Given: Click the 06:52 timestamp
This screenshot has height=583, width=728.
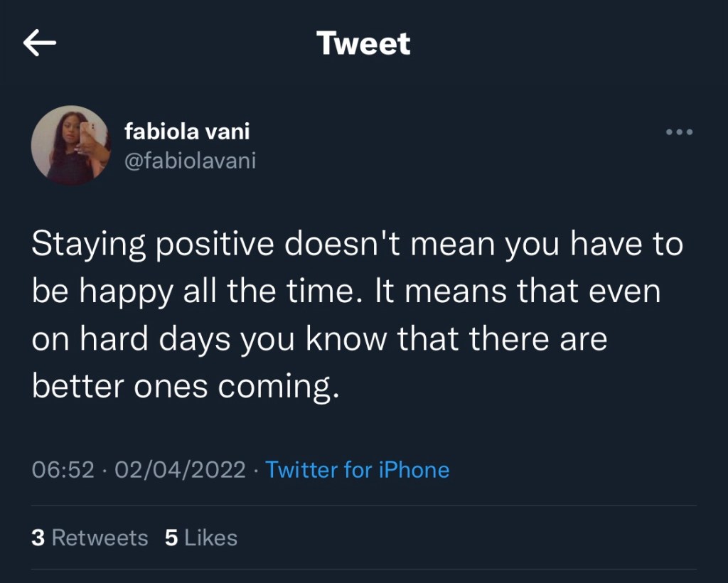Looking at the screenshot, I should (x=63, y=470).
